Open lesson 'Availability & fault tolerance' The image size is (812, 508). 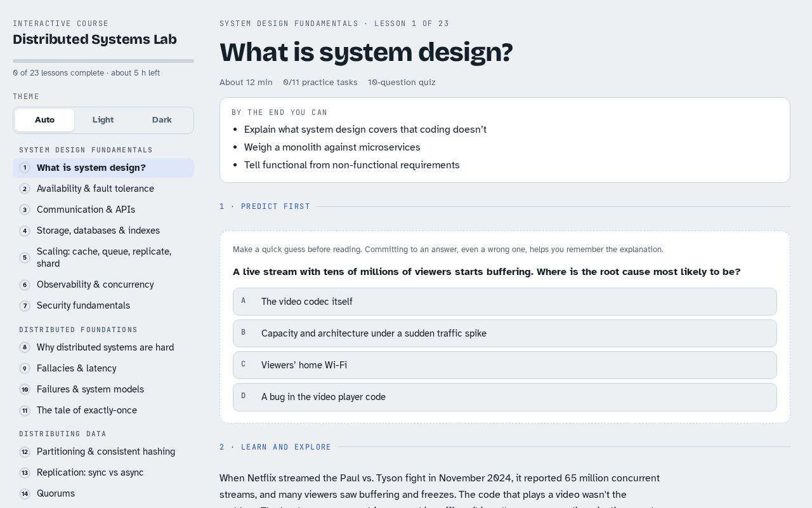click(x=103, y=189)
